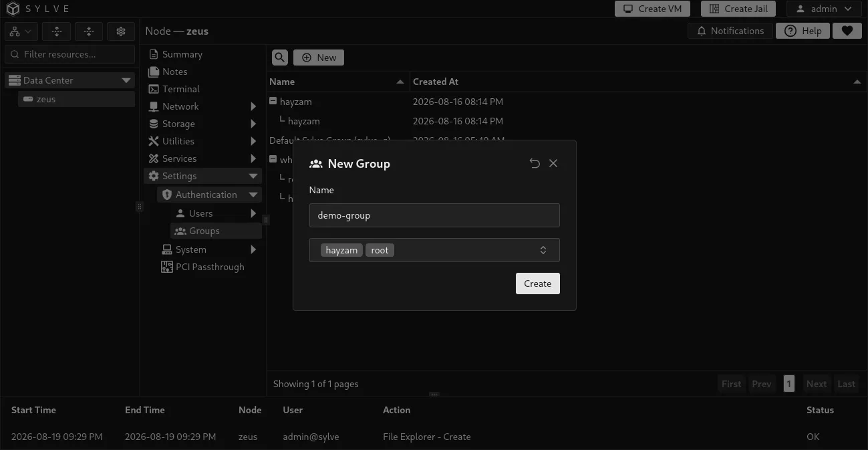The width and height of the screenshot is (868, 450).
Task: Reset the New Group form with undo icon
Action: click(x=535, y=163)
